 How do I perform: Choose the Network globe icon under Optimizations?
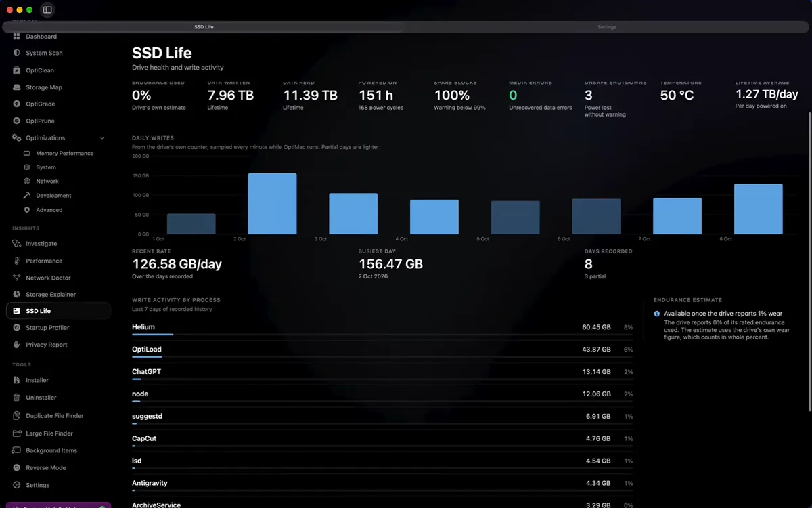27,182
